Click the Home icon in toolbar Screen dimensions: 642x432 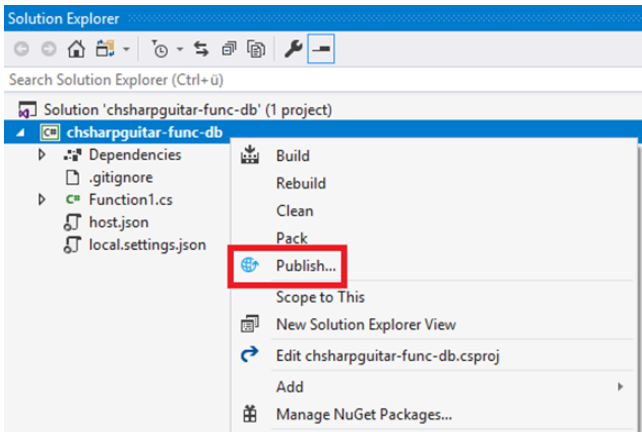point(76,49)
